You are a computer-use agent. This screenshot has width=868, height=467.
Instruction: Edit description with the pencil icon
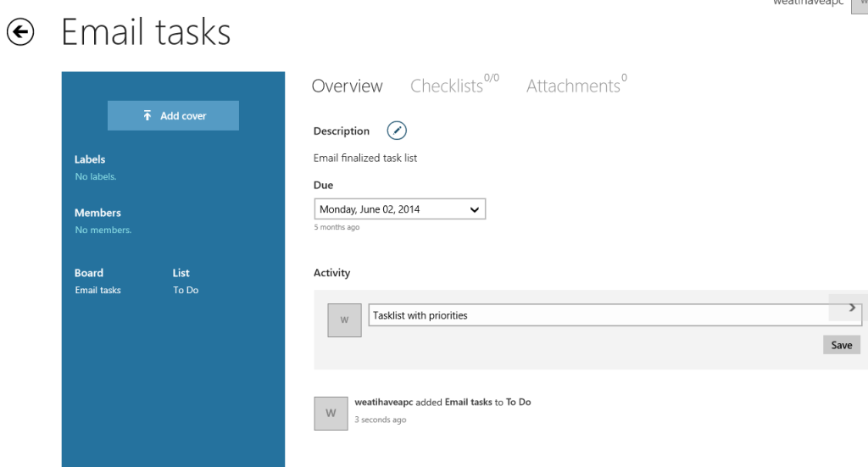point(397,131)
